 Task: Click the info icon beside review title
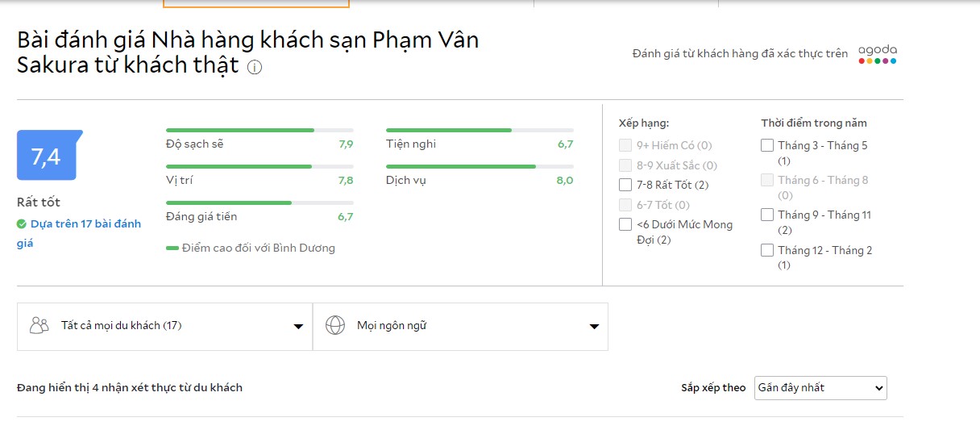point(255,68)
